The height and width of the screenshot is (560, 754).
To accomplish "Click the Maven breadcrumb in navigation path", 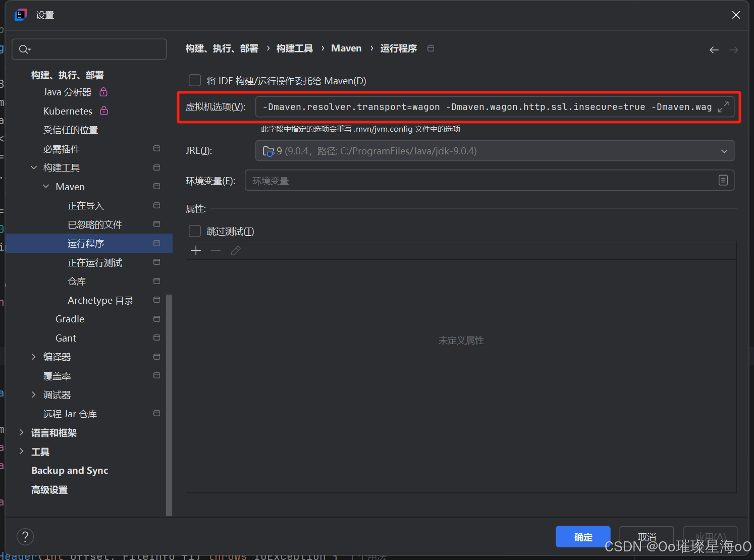I will coord(346,48).
